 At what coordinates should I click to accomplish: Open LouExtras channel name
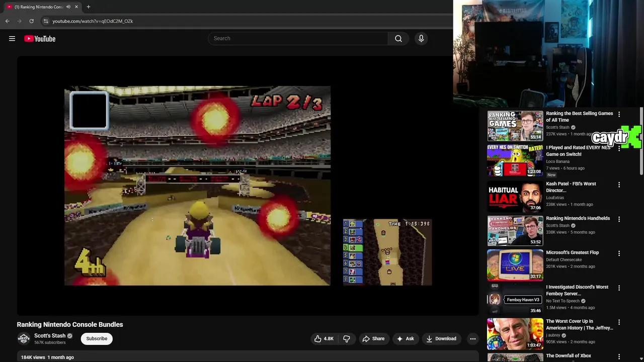[555, 198]
